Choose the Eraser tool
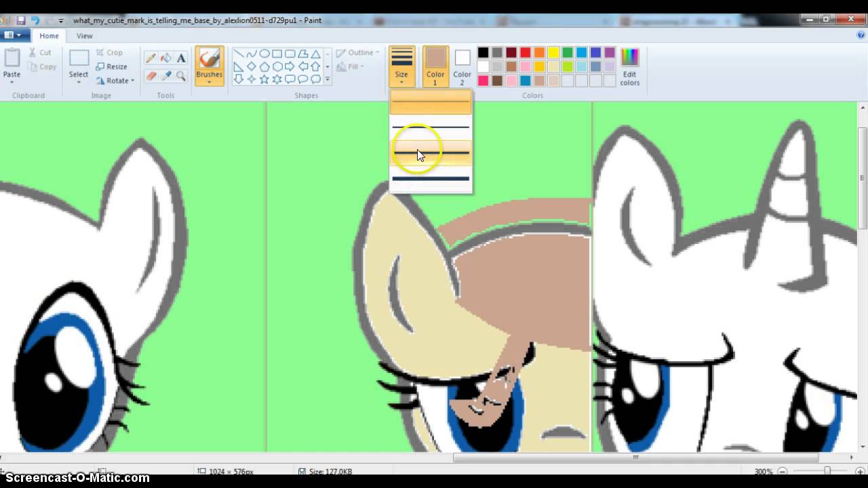 tap(151, 76)
